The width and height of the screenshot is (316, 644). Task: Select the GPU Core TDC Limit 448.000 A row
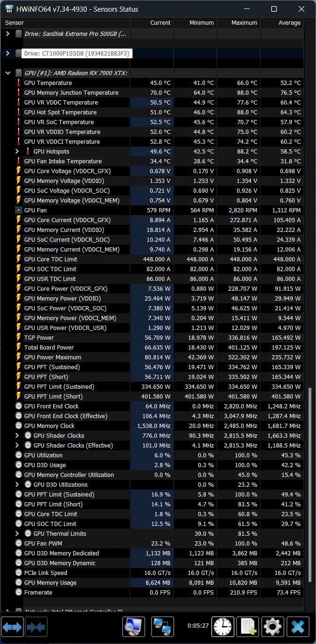point(152,259)
